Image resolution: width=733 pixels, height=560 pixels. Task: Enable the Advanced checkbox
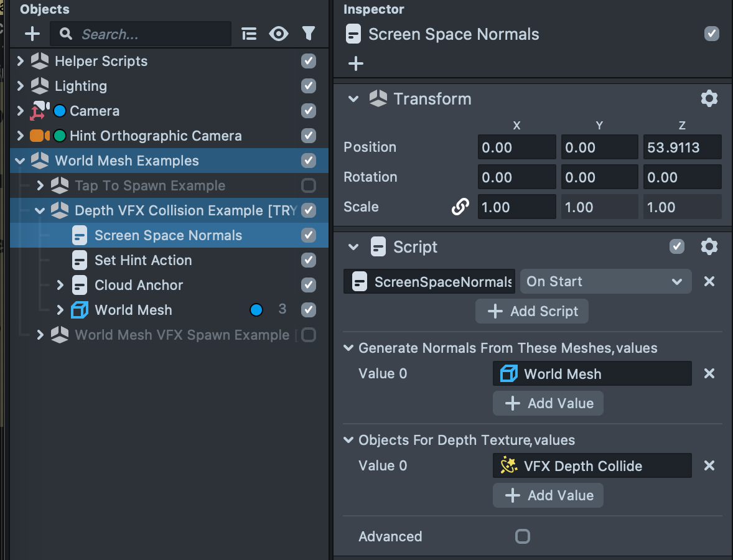(523, 536)
